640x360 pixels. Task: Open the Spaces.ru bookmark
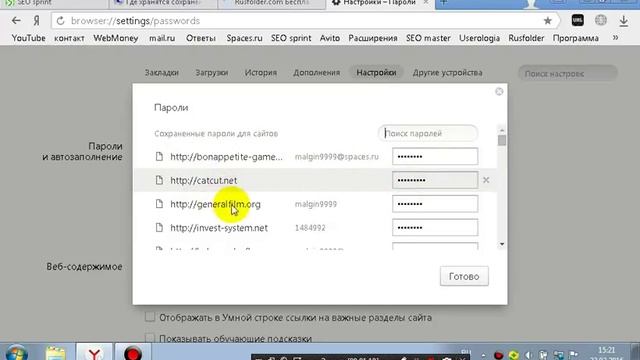pos(244,38)
